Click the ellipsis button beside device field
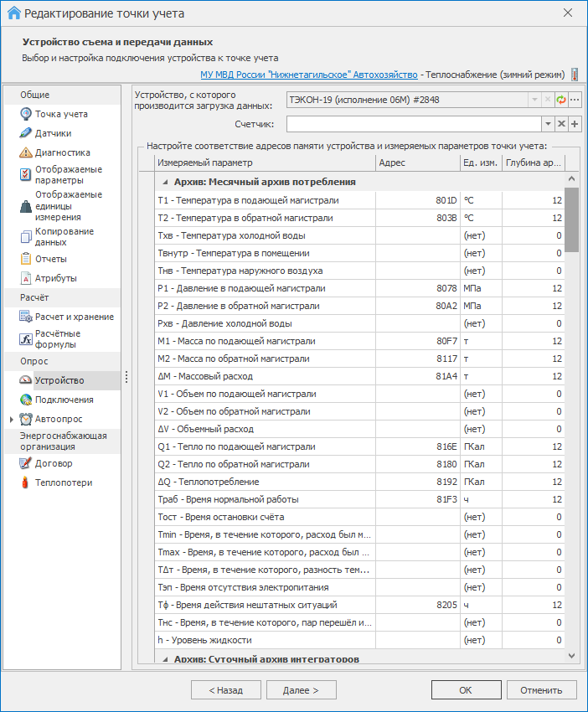This screenshot has height=712, width=588. pos(575,100)
